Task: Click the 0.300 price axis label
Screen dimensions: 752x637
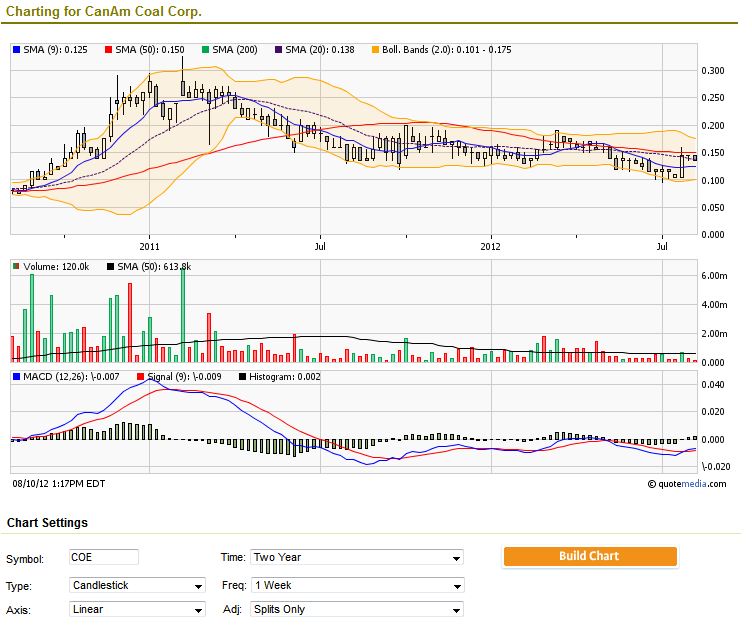Action: [713, 71]
